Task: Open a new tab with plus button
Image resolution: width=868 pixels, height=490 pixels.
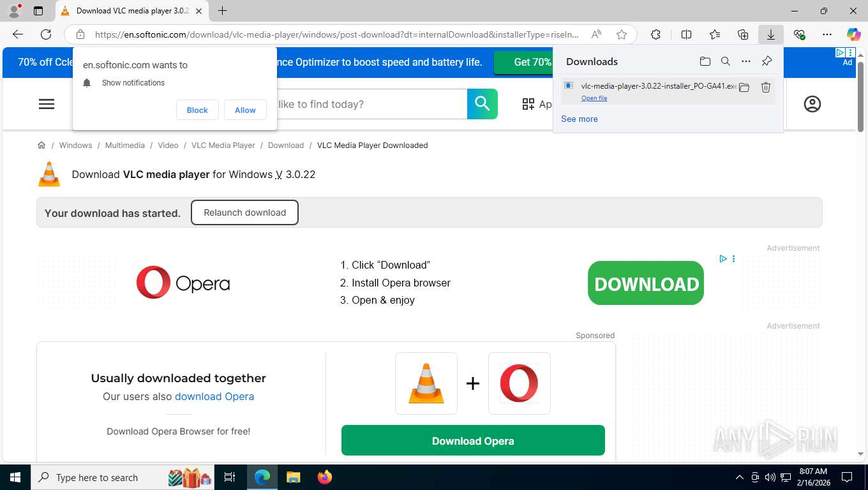Action: point(222,11)
